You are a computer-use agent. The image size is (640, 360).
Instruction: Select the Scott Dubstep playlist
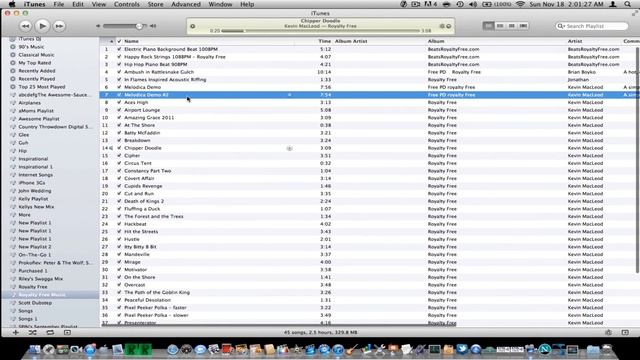35,303
